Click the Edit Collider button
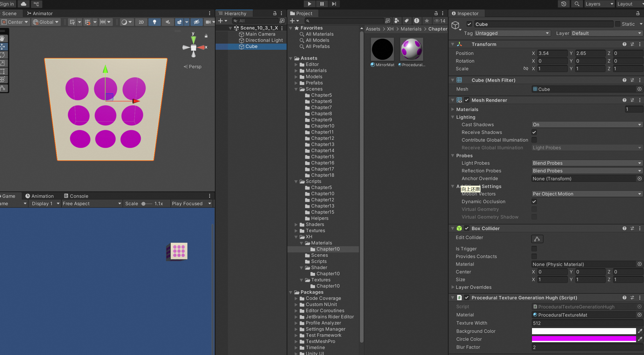Image resolution: width=644 pixels, height=355 pixels. (537, 239)
